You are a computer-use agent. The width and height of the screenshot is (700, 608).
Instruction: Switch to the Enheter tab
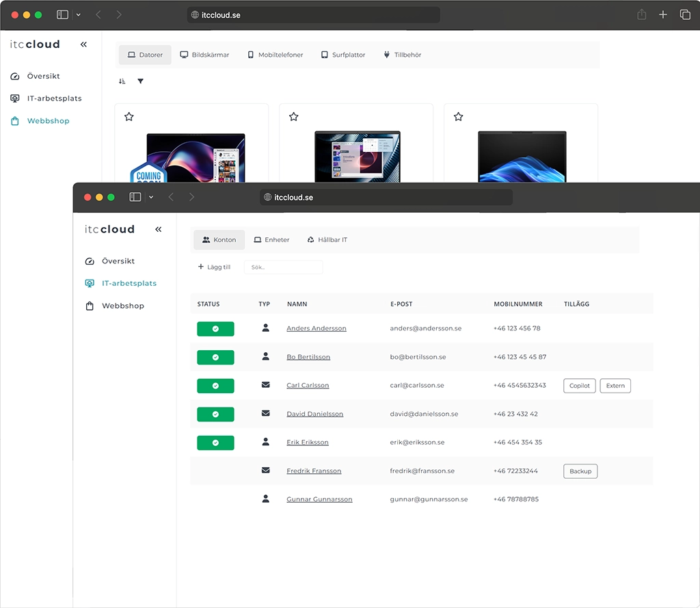coord(271,240)
